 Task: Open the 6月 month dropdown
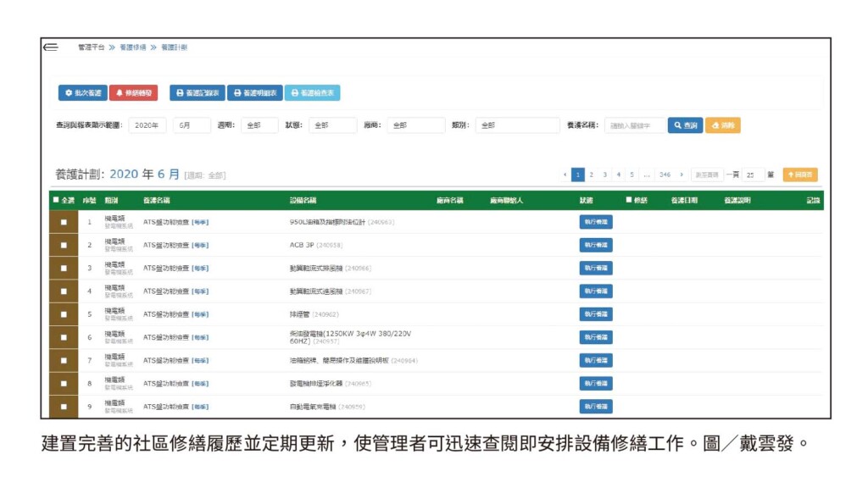pos(192,125)
